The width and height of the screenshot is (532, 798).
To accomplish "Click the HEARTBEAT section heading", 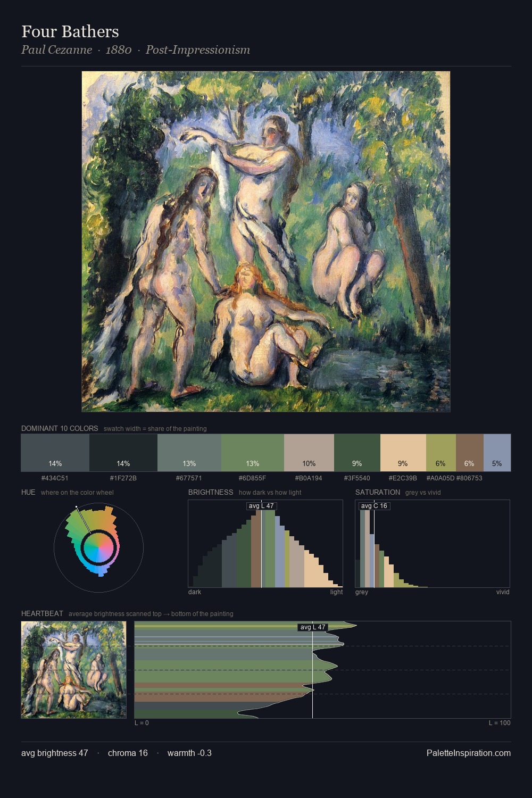I will 42,613.
